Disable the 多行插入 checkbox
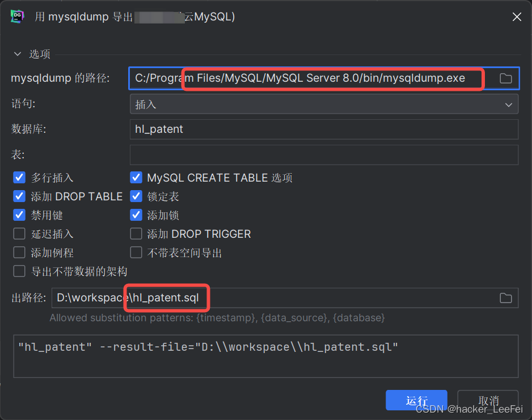 (19, 177)
